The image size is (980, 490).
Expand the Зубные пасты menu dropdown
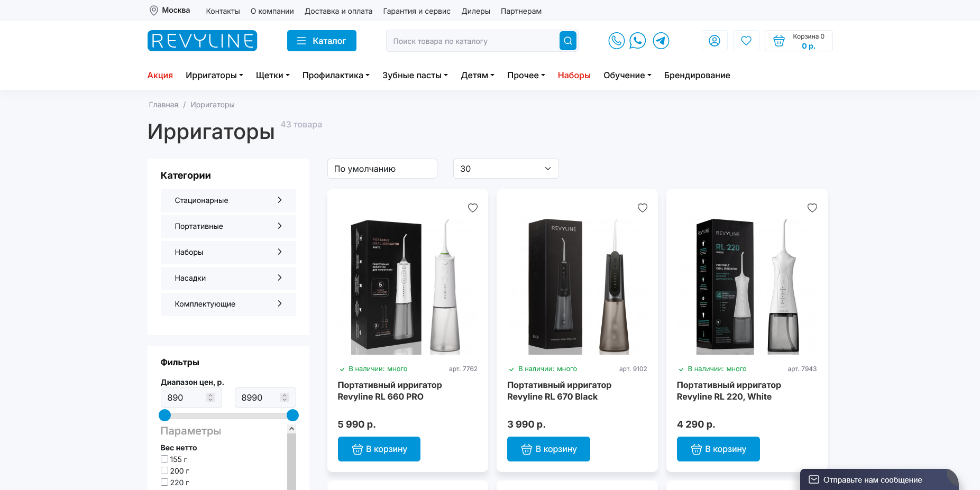click(x=415, y=76)
